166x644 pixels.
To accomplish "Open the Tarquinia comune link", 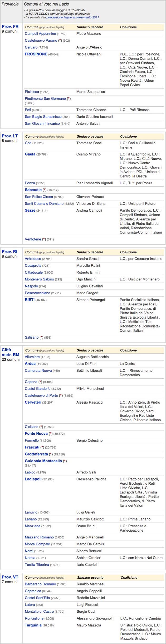I will point(33,625).
